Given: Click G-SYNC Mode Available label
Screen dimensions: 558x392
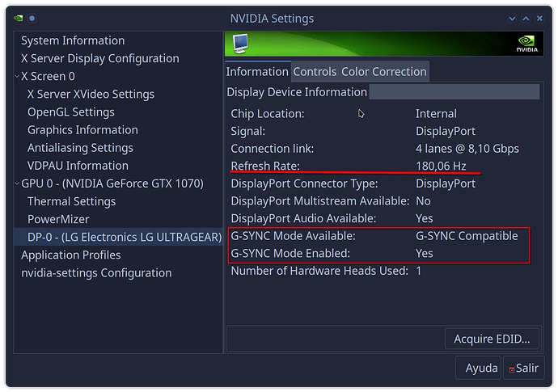Looking at the screenshot, I should point(293,236).
